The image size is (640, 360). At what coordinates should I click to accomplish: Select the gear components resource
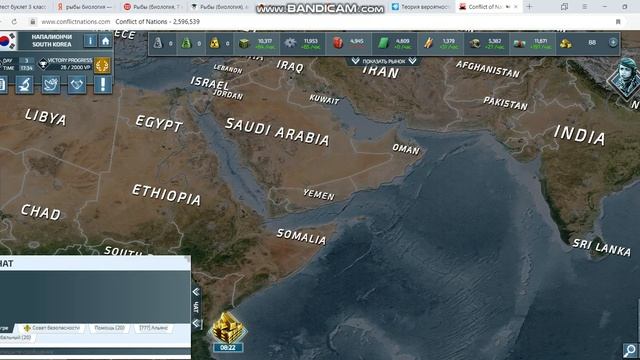click(290, 43)
